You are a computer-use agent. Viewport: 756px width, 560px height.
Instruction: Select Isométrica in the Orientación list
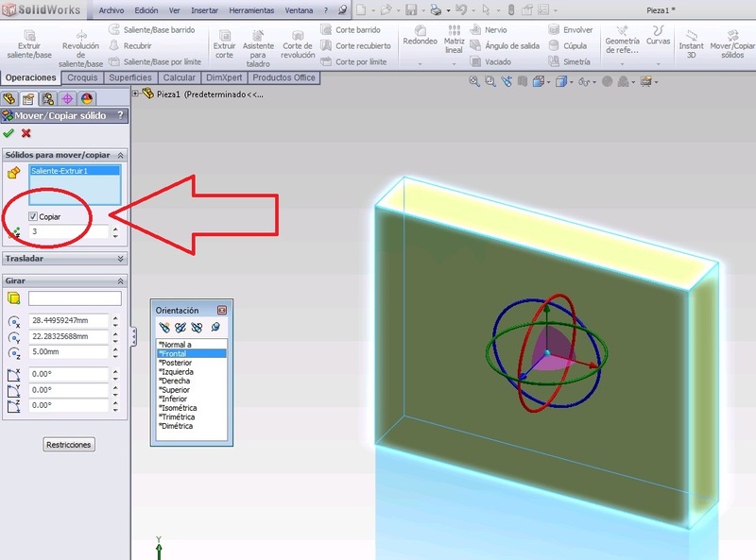click(x=178, y=407)
